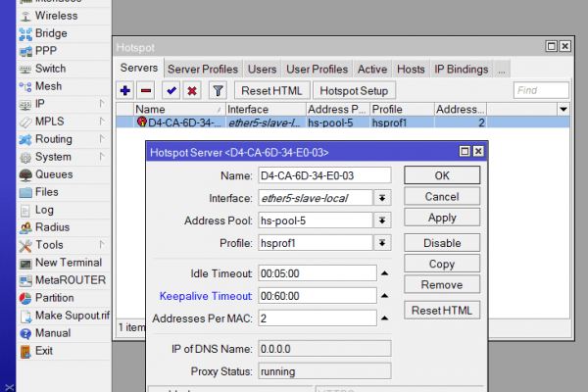The image size is (588, 392).
Task: Click the Cancel button
Action: [x=442, y=197]
